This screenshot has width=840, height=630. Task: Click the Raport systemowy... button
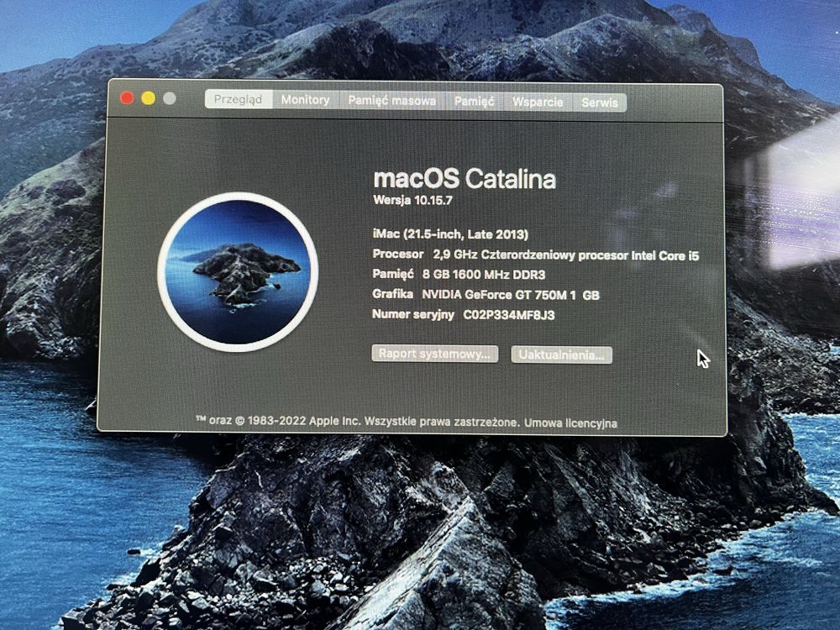tap(434, 354)
